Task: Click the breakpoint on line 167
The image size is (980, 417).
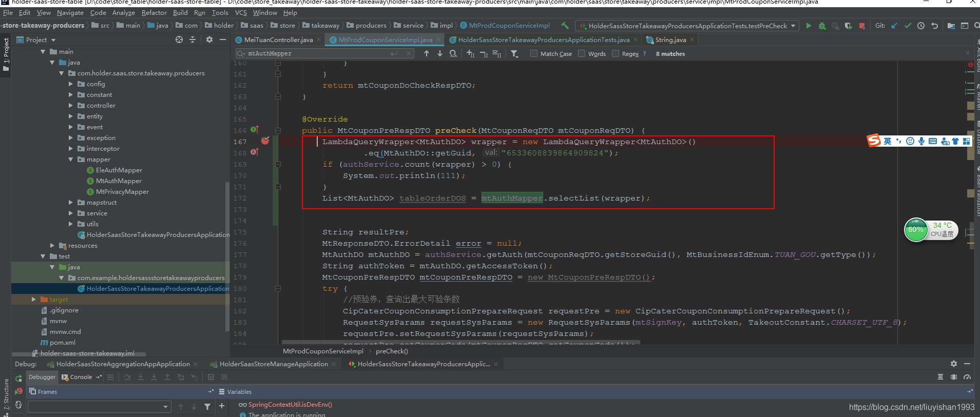Action: click(265, 141)
